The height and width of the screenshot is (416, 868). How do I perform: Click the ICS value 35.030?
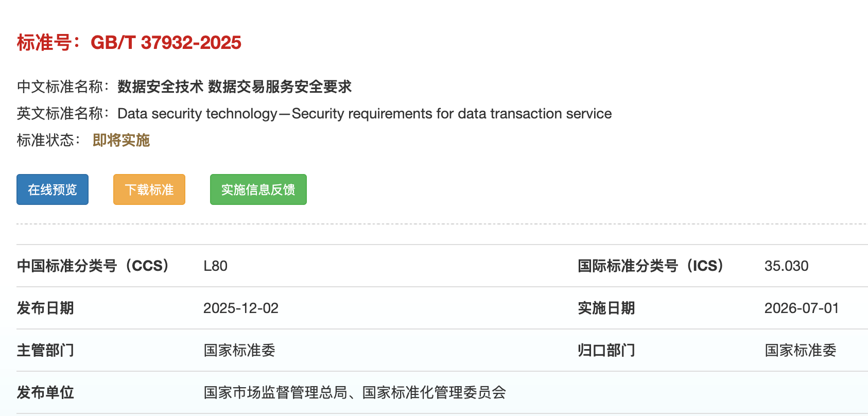[x=786, y=266]
